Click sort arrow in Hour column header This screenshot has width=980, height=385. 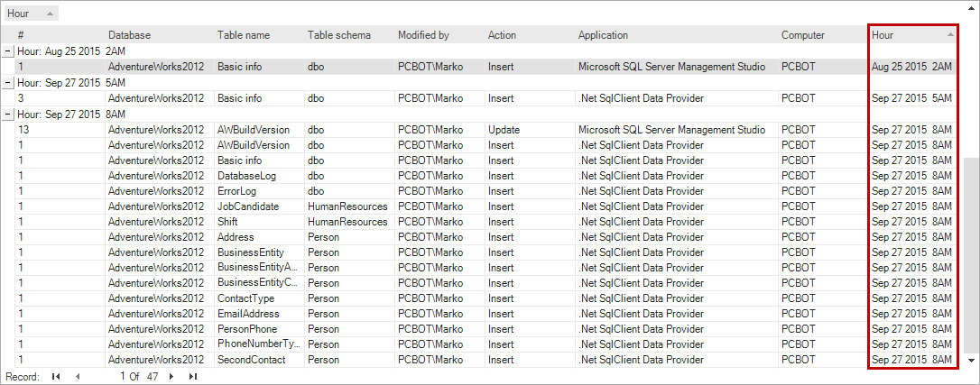tap(950, 35)
